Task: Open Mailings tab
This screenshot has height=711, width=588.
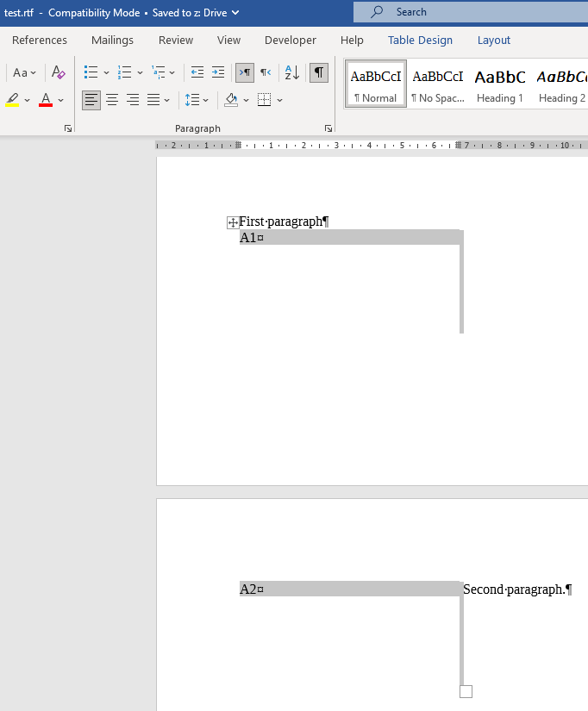Action: [x=113, y=41]
